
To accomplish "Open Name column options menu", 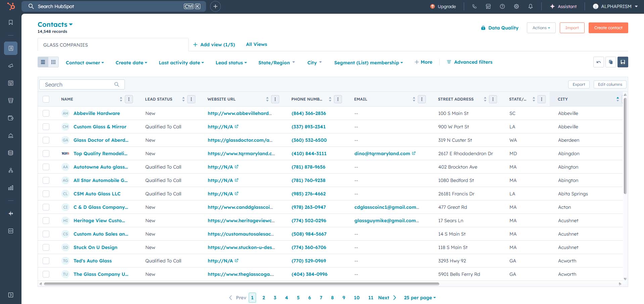I will click(x=129, y=99).
